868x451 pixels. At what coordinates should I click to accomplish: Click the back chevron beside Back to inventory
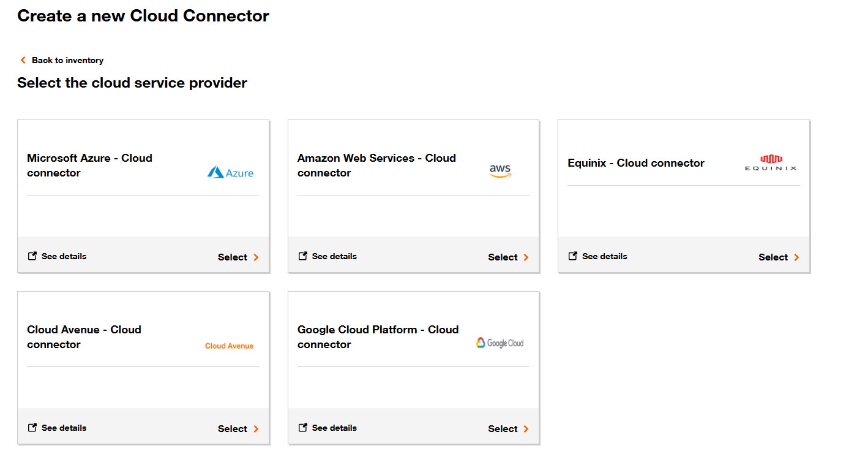(23, 60)
